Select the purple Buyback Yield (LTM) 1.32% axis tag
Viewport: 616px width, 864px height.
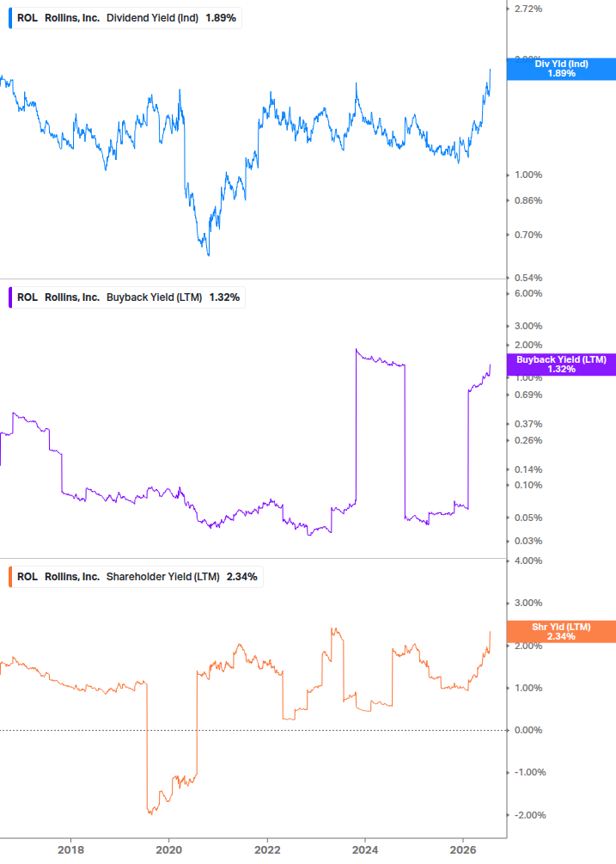click(x=562, y=365)
